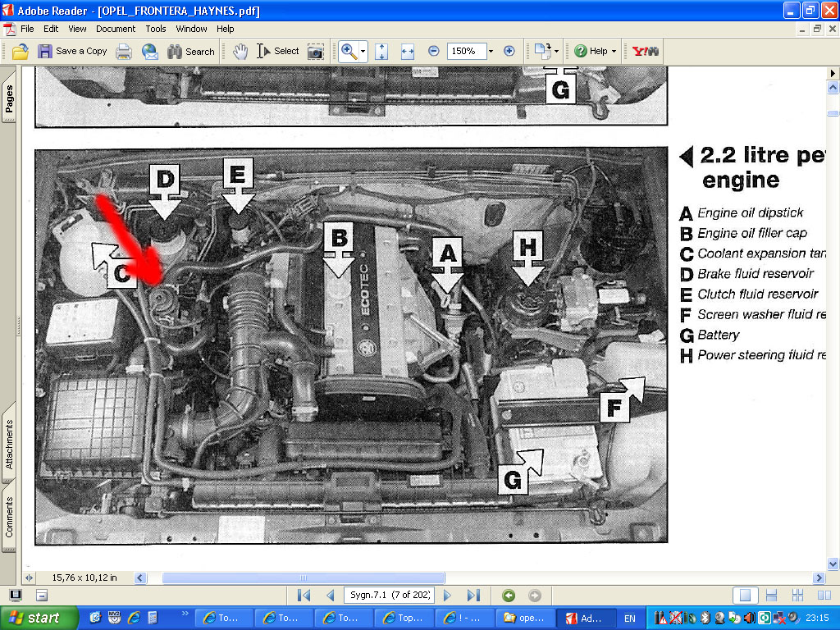Click the horizontal scrollbar right arrow
840x630 pixels.
click(x=819, y=577)
